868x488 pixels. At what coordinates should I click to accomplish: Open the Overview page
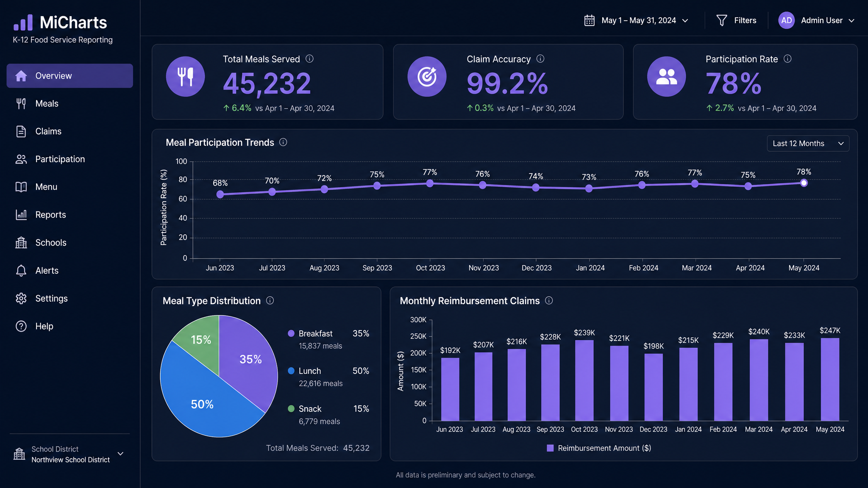pos(70,76)
